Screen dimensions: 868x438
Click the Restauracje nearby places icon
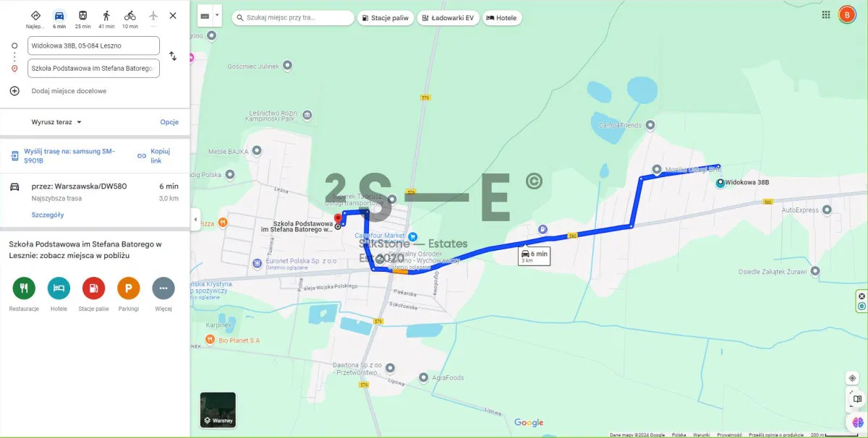(24, 288)
